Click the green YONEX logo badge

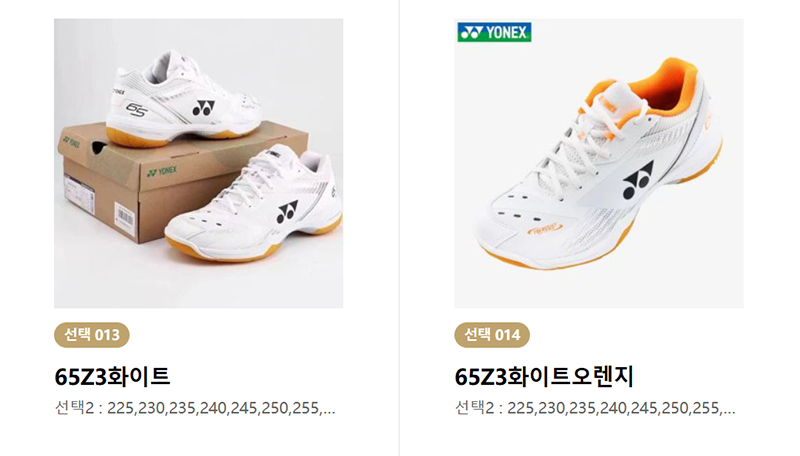pos(494,32)
